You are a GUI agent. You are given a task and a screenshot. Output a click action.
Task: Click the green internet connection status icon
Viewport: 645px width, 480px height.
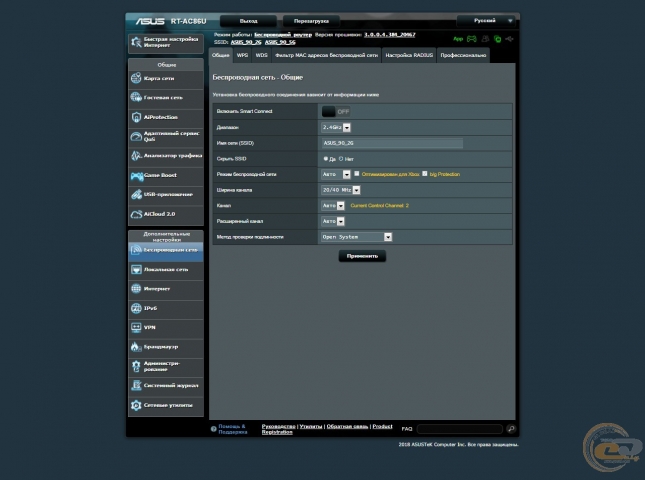click(498, 39)
